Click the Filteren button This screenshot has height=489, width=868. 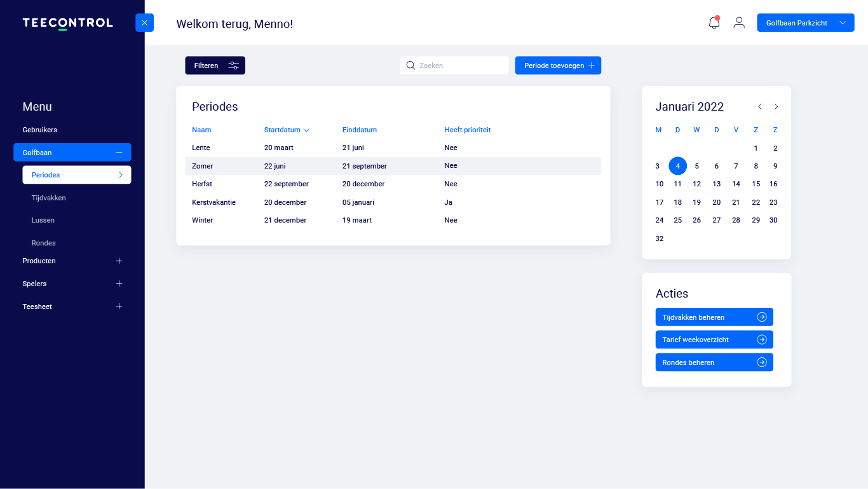[215, 65]
